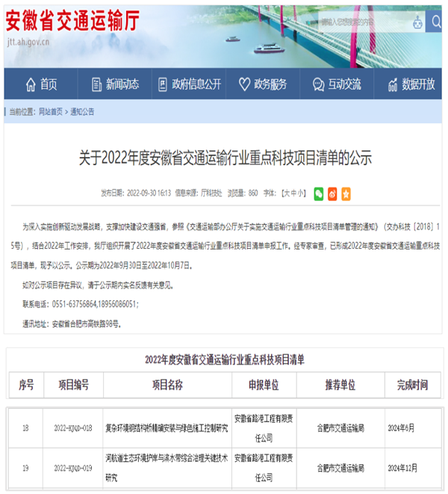Go to 通知公告 in the breadcrumb

tap(82, 111)
